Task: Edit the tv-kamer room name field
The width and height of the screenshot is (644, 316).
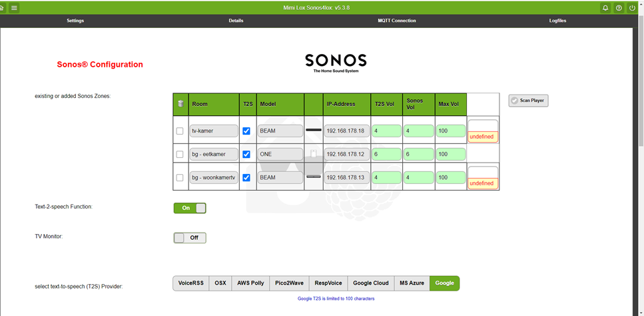Action: point(214,131)
